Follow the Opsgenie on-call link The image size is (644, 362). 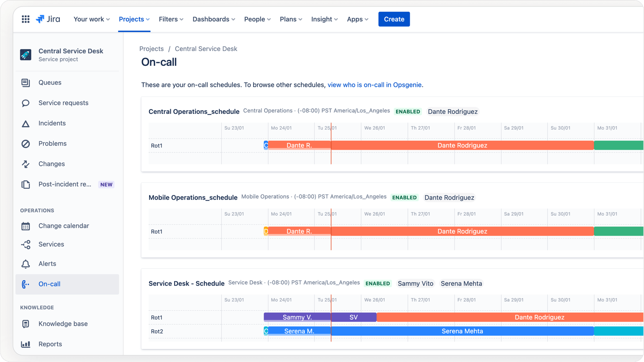click(x=374, y=85)
